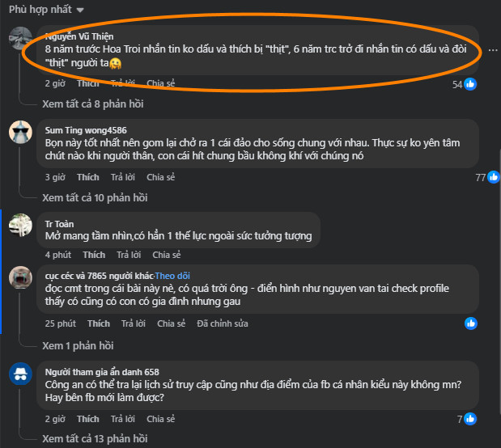Click the like reaction icon showing 77
Screen dimensions: 501x448
tap(492, 177)
